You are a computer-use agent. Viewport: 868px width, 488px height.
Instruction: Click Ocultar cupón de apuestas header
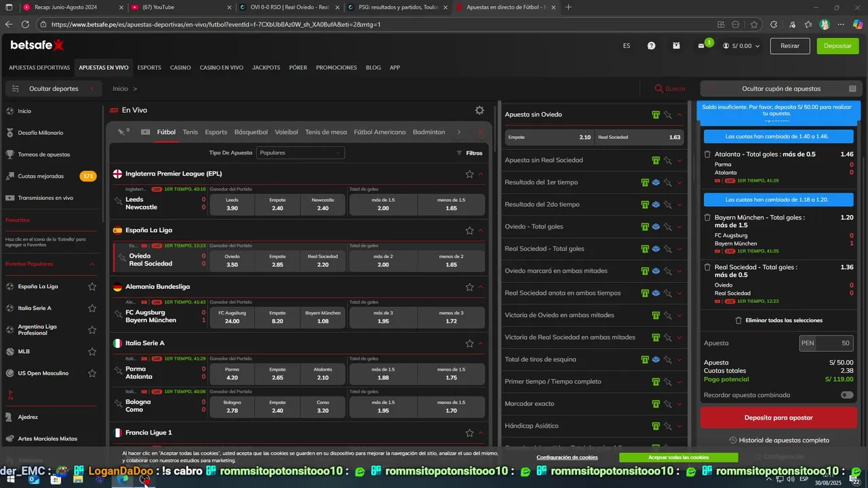point(781,89)
